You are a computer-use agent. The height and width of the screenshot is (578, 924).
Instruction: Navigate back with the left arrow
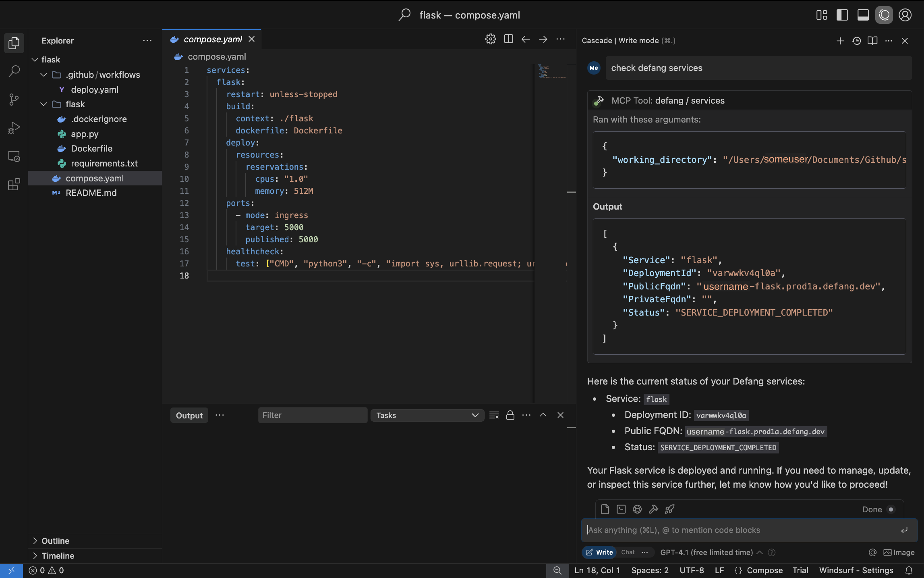click(x=526, y=39)
